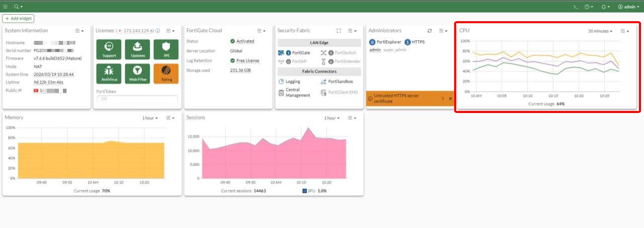Expand the Security Fabric widget to fullscreen
This screenshot has width=644, height=228.
(x=339, y=31)
